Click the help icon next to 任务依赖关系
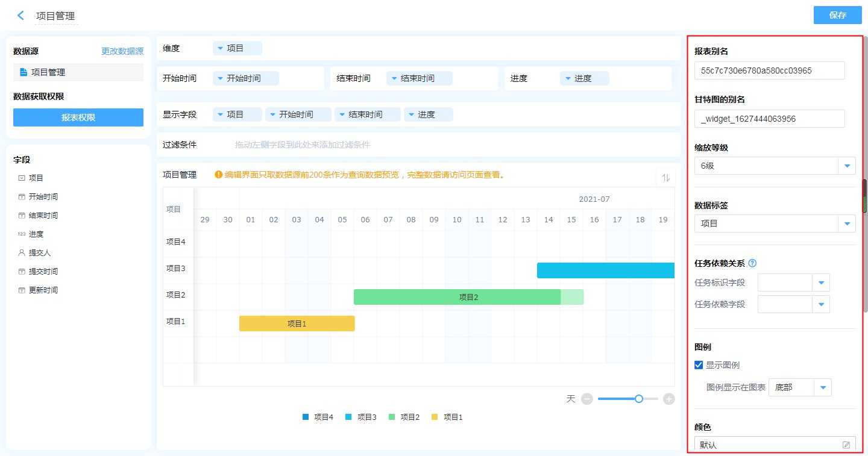 (x=752, y=263)
